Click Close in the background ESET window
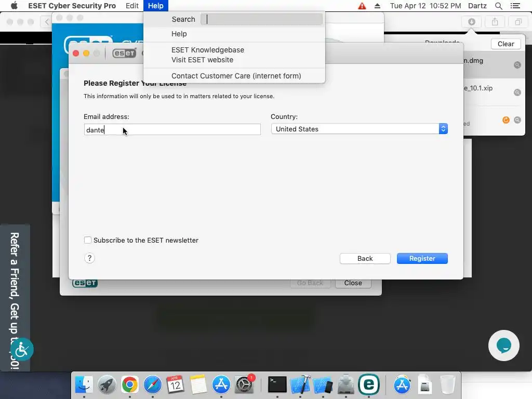 tap(353, 283)
